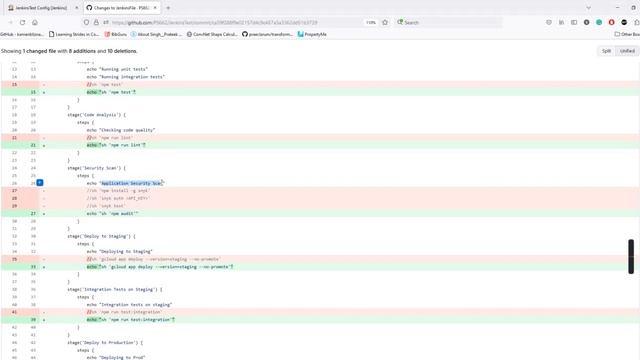Viewport: 640px width, 360px height.
Task: Click the stage('Security Scan') line
Action: (x=96, y=168)
